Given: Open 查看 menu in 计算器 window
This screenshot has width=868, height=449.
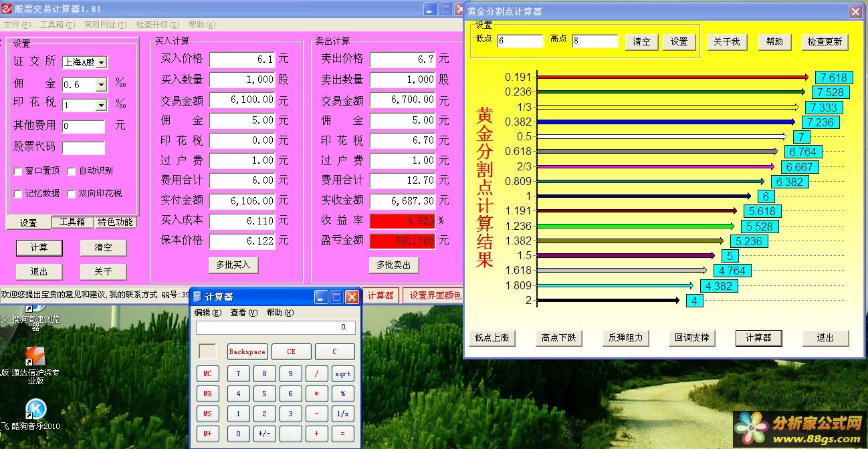Looking at the screenshot, I should click(x=243, y=313).
